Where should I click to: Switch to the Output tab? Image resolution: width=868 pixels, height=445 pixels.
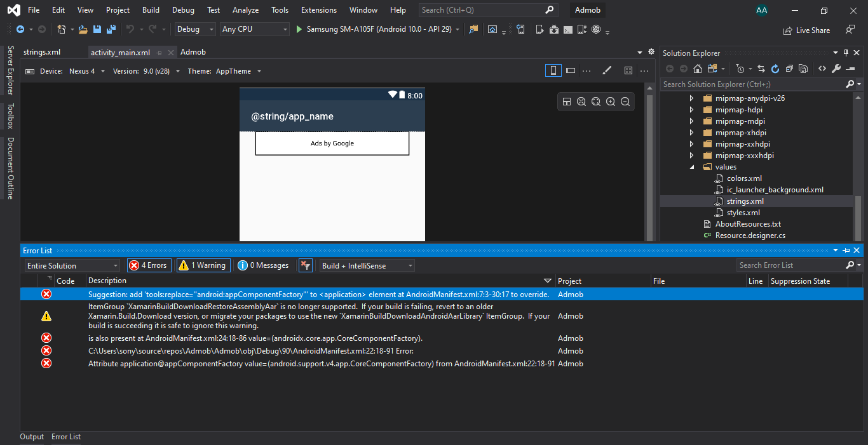point(32,437)
